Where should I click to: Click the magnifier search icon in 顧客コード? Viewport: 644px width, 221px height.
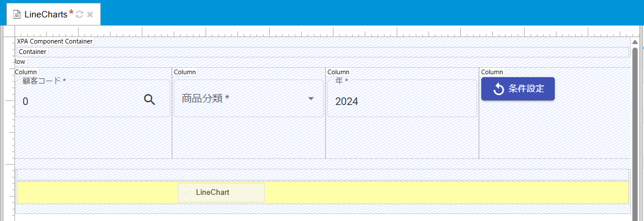(149, 99)
